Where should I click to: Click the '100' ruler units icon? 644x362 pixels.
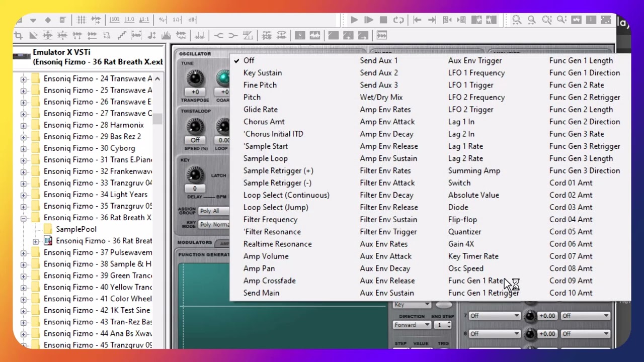115,20
